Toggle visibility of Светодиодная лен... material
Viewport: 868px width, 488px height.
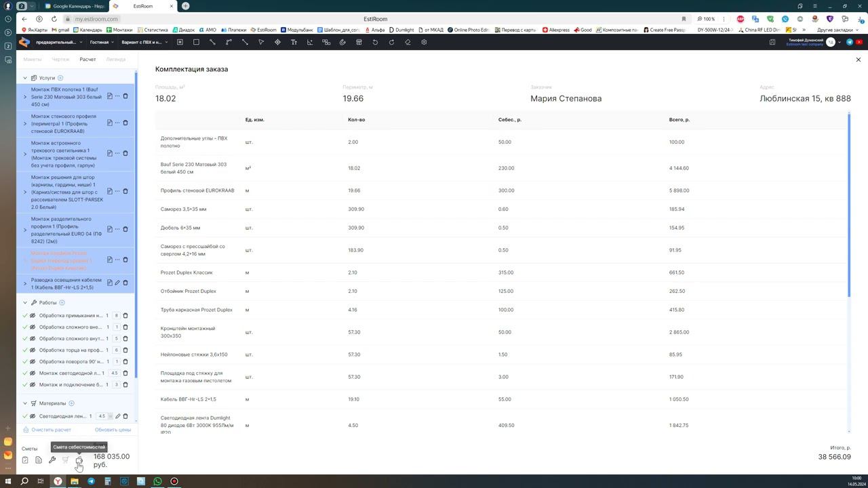(x=33, y=416)
